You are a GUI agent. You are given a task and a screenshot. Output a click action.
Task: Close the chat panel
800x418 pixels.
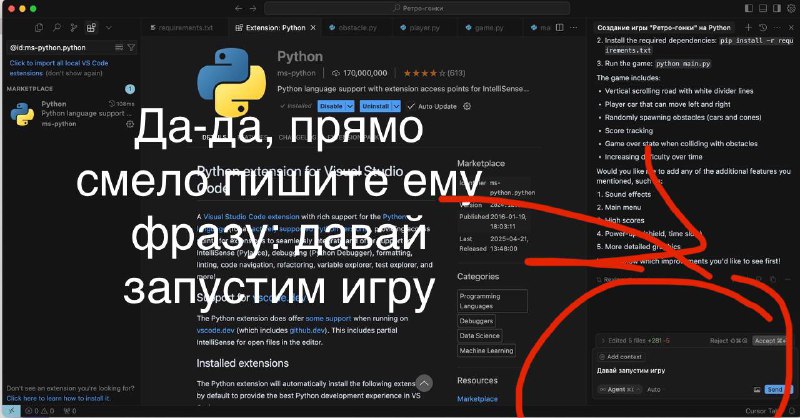[792, 28]
